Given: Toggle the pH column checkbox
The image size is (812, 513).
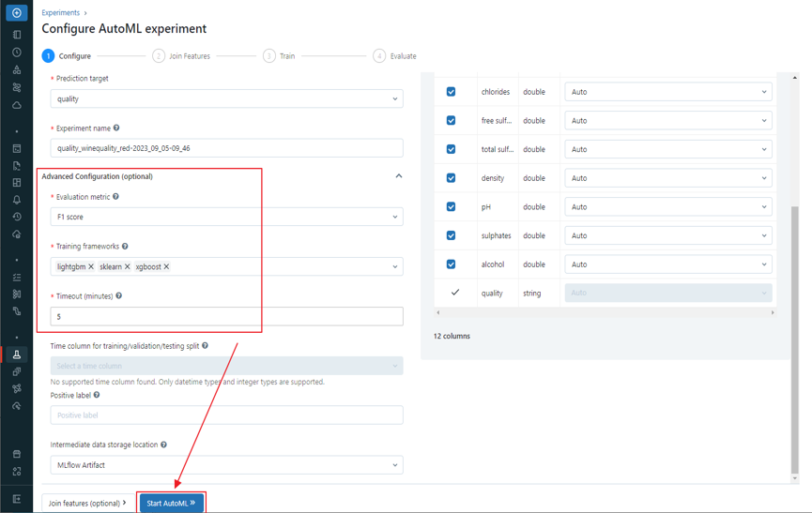Looking at the screenshot, I should point(451,206).
